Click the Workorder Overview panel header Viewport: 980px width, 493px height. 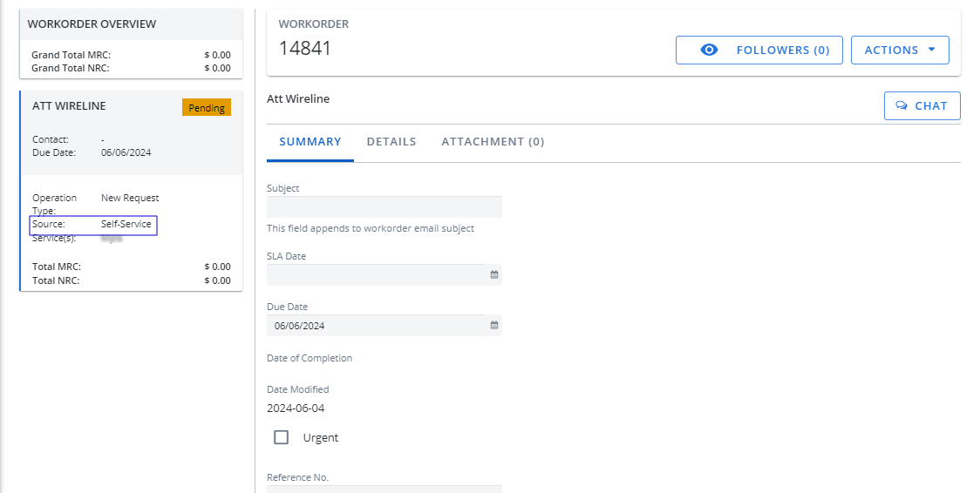92,24
